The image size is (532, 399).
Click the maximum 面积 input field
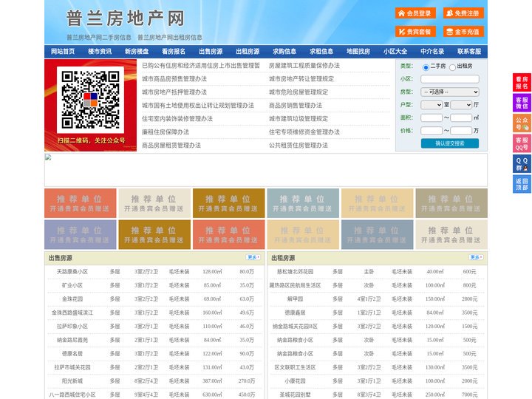[x=461, y=117]
